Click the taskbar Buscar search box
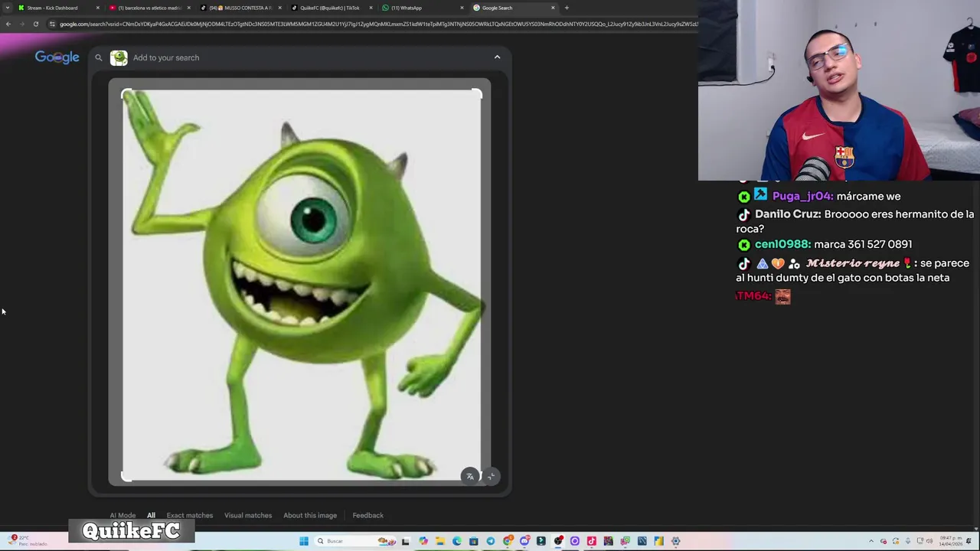This screenshot has width=980, height=551. [x=354, y=541]
